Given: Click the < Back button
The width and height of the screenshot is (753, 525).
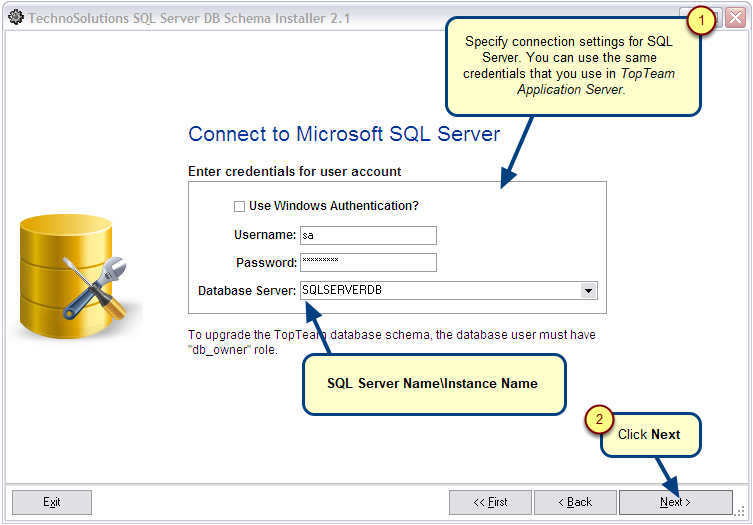Looking at the screenshot, I should point(575,502).
